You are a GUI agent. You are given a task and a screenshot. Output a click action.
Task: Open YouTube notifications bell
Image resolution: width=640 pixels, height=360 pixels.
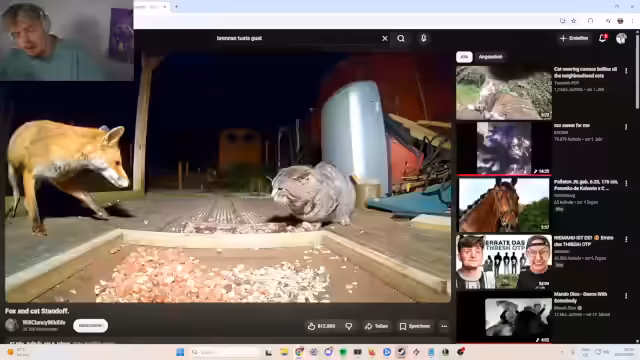pyautogui.click(x=602, y=38)
